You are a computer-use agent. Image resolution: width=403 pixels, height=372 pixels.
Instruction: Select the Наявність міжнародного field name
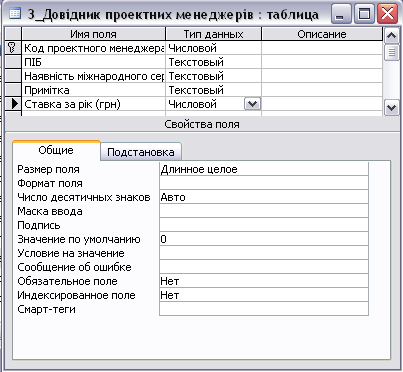point(94,76)
